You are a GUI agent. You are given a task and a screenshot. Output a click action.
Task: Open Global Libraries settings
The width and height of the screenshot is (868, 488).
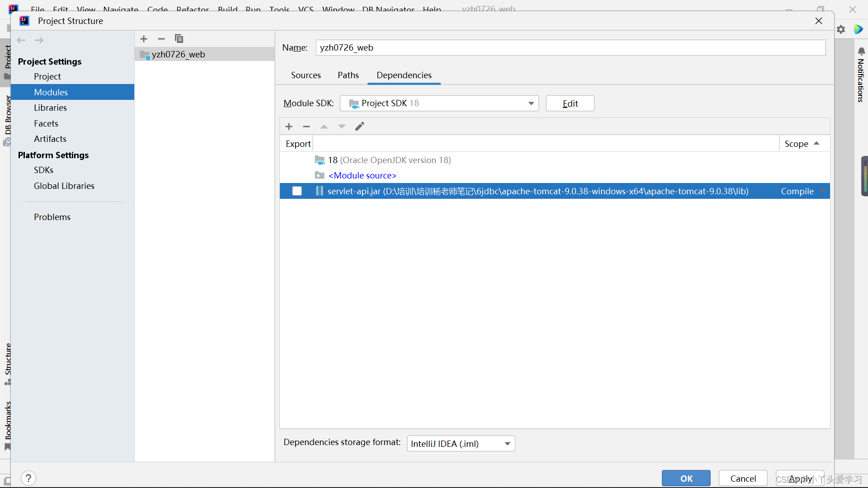click(64, 186)
